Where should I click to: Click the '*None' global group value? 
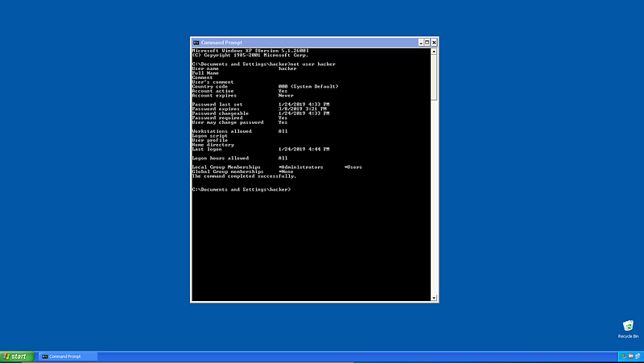click(286, 171)
